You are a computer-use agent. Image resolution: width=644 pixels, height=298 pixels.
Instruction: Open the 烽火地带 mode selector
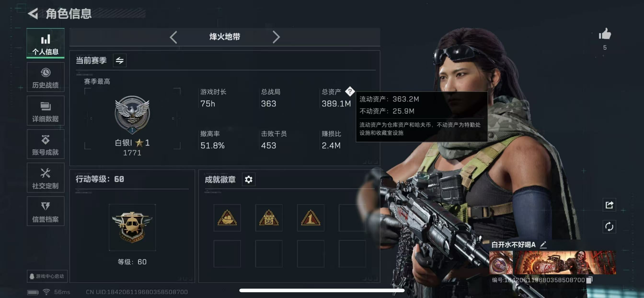(225, 37)
